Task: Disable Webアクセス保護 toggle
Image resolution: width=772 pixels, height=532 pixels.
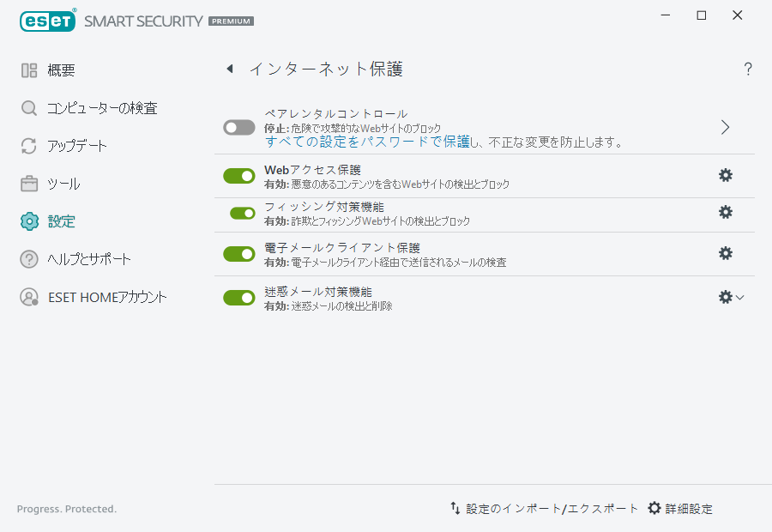Action: click(238, 174)
